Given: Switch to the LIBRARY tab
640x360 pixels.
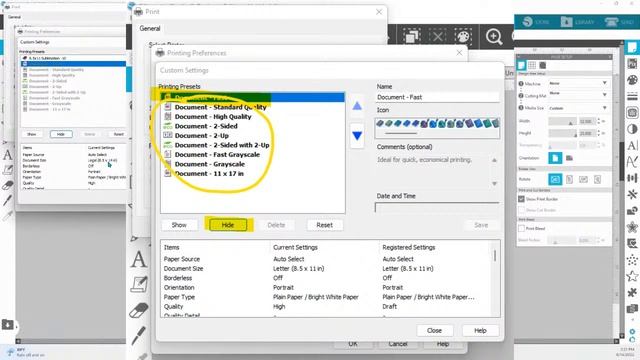Looking at the screenshot, I should coord(578,22).
